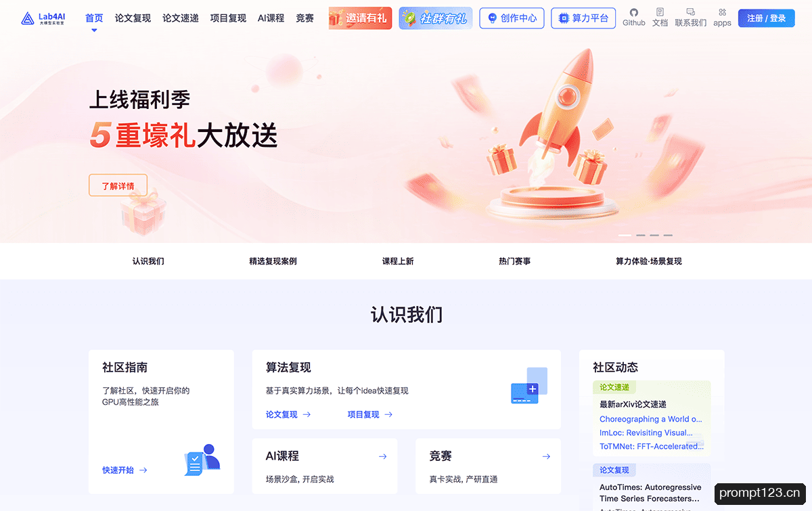Click the blue 论文复现 tag in 社区动态
This screenshot has width=812, height=511.
[x=614, y=470]
